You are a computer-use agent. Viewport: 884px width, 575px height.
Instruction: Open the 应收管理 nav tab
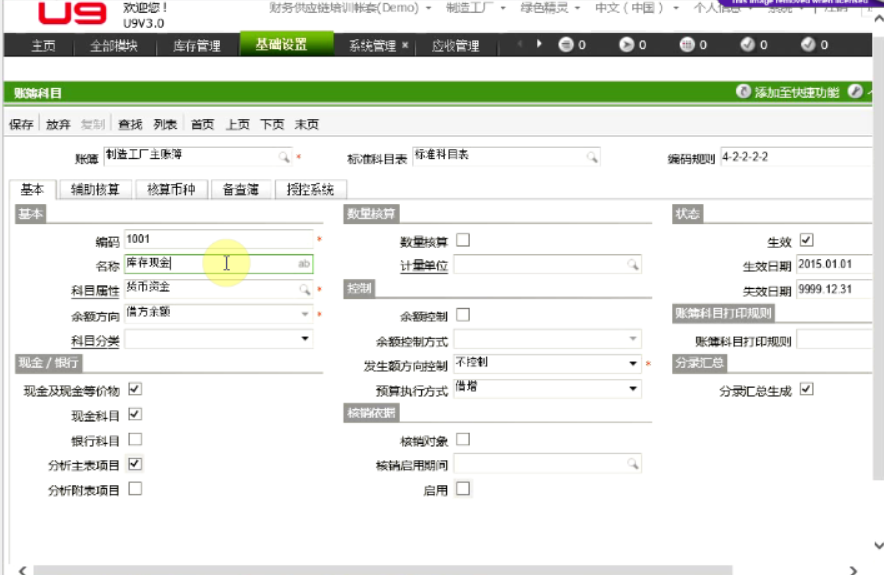(x=456, y=46)
